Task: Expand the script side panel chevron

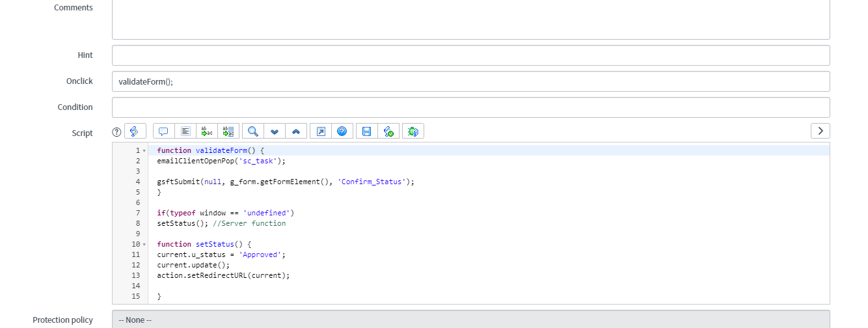Action: 820,131
